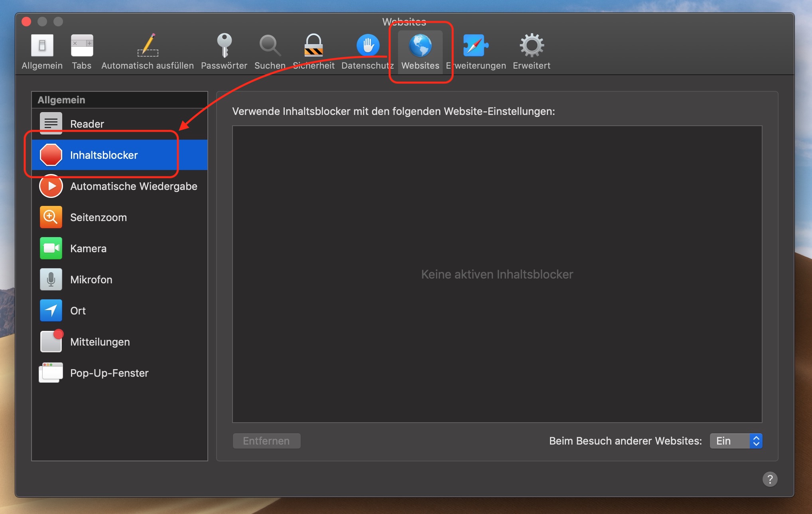The height and width of the screenshot is (514, 812).
Task: Select Kamera in the sidebar
Action: tap(120, 249)
